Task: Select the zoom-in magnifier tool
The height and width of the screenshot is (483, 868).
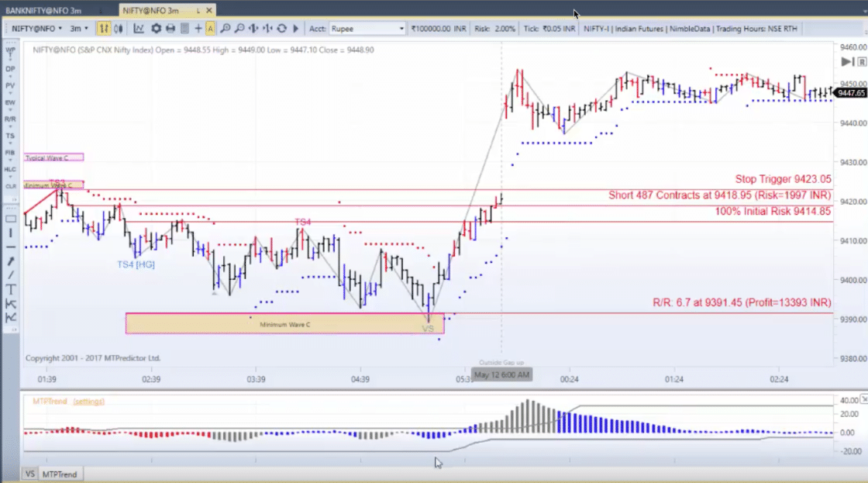Action: coord(226,28)
